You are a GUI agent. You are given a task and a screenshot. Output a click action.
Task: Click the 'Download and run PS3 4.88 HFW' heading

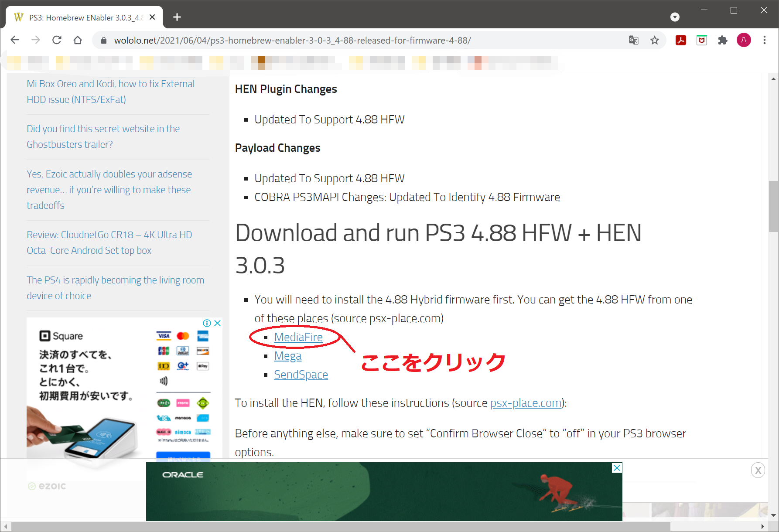438,249
